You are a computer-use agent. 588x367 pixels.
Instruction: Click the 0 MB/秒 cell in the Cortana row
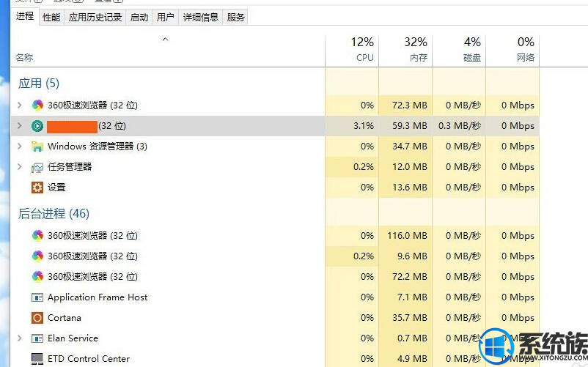coord(459,318)
